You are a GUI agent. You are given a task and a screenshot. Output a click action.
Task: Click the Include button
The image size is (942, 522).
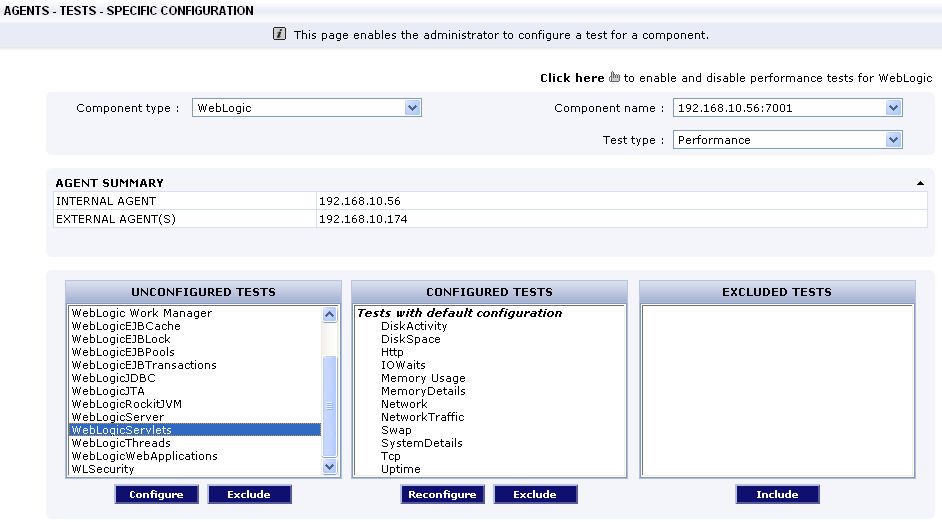pos(777,494)
